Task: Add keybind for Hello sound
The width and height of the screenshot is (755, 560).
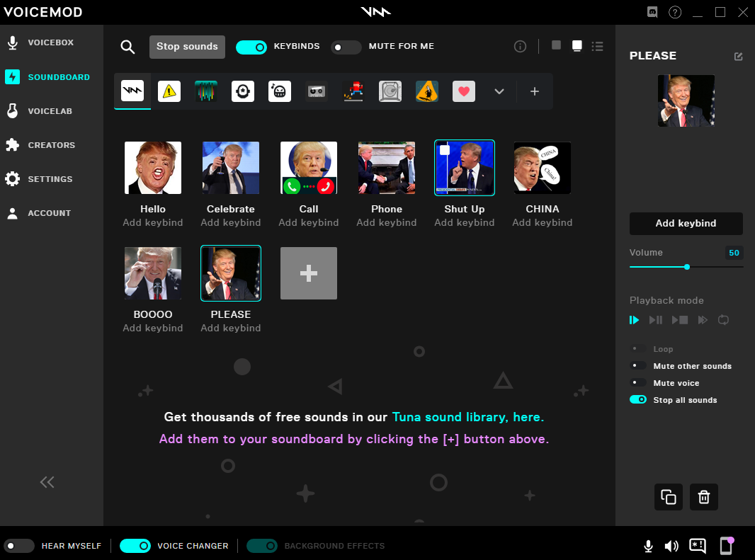Action: (x=153, y=222)
